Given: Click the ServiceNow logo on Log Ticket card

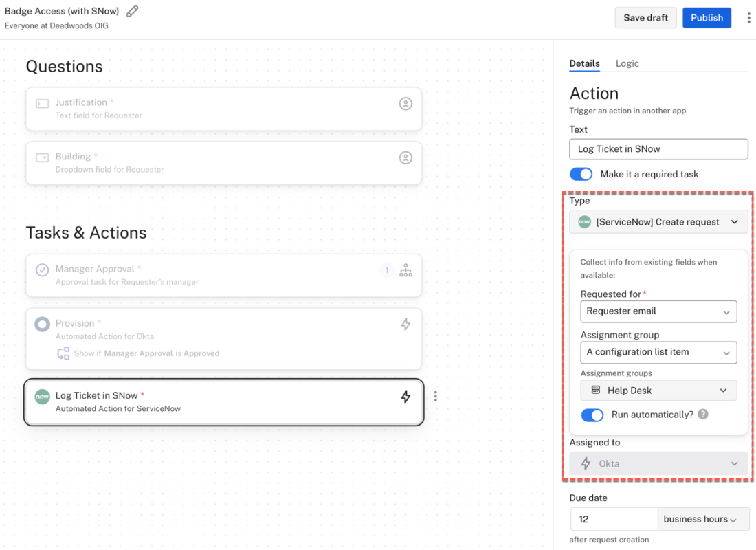Looking at the screenshot, I should pyautogui.click(x=43, y=397).
